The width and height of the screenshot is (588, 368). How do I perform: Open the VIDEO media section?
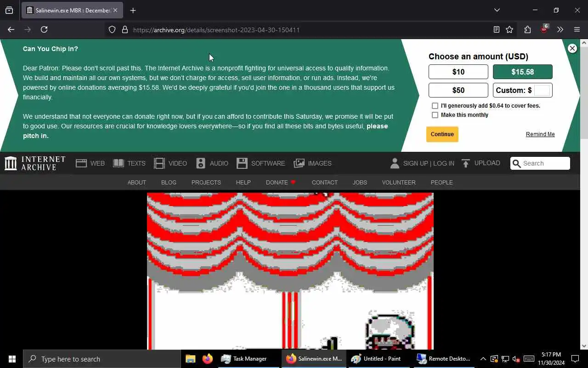170,163
